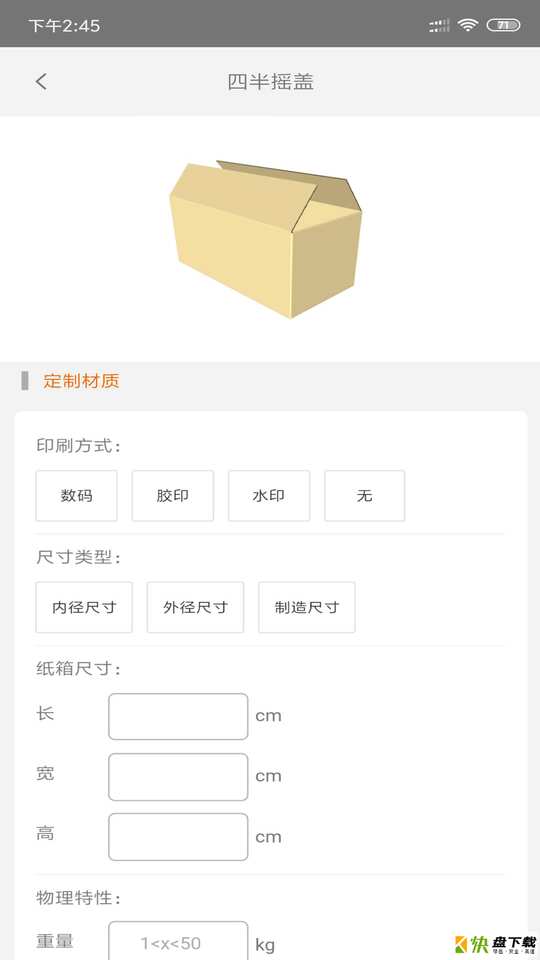
Task: Tap the signal strength icon
Action: 439,25
